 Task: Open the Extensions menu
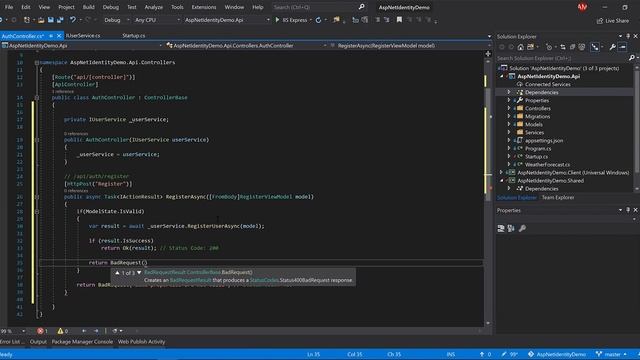coord(204,7)
